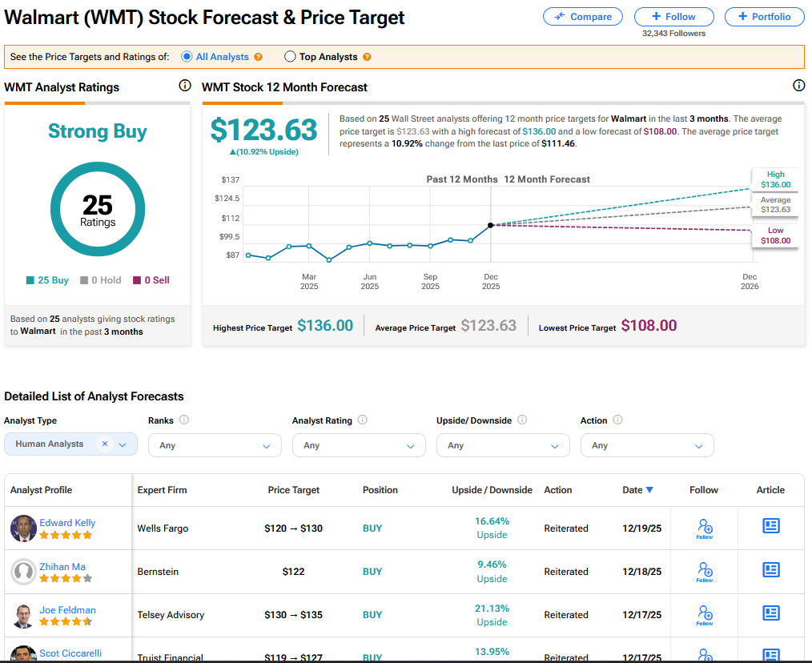
Task: Click the Upside / Downside column header
Action: [x=492, y=490]
